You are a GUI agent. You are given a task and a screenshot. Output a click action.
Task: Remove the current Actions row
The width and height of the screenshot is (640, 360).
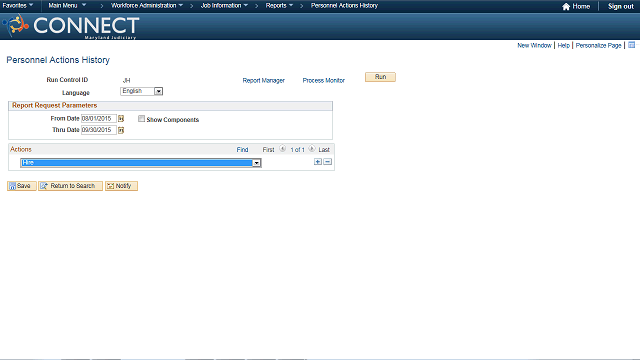point(327,162)
